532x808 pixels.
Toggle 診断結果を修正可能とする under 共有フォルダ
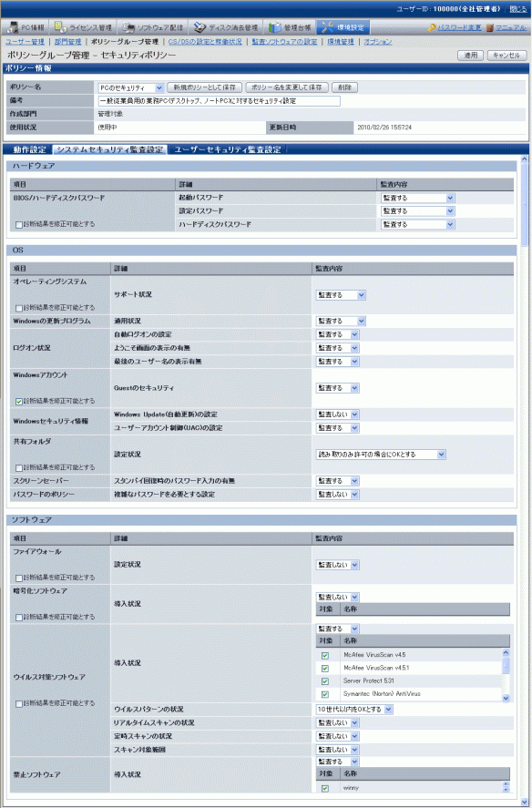[x=19, y=468]
